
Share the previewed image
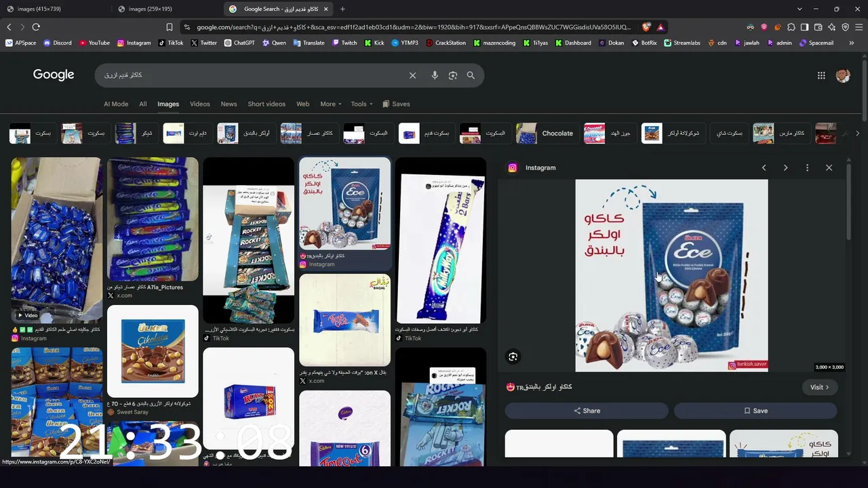(x=587, y=411)
